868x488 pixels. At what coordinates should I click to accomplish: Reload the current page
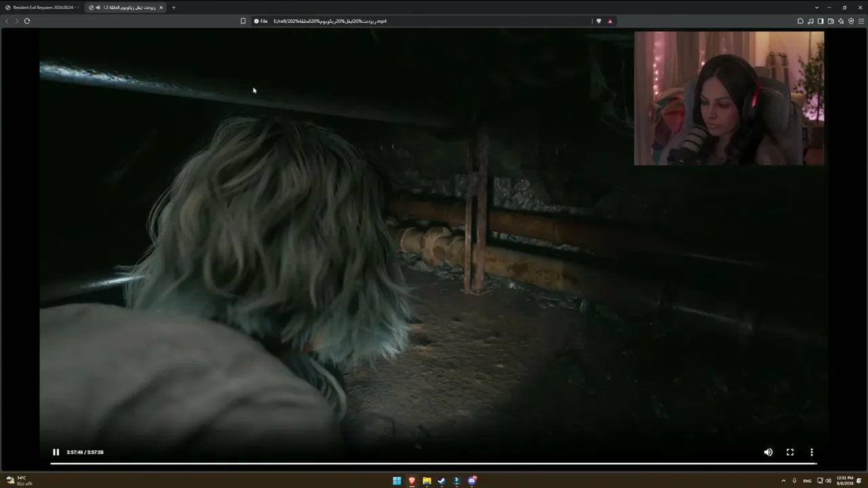[27, 21]
